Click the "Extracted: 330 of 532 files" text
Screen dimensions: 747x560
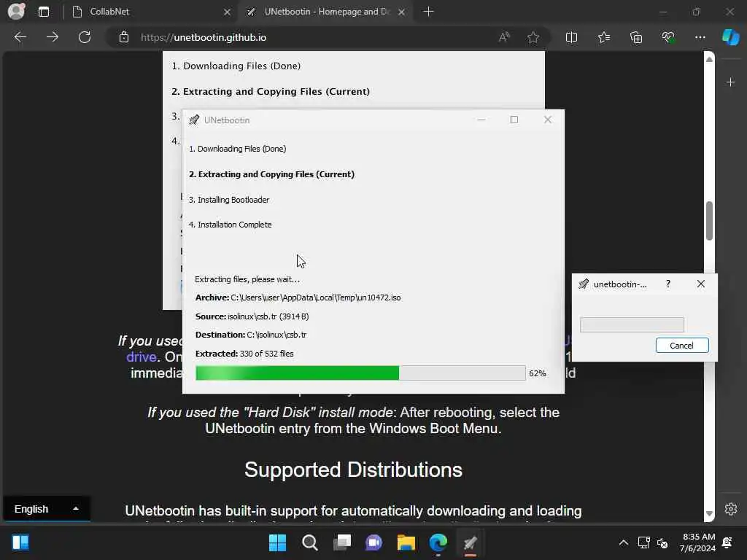tap(244, 354)
